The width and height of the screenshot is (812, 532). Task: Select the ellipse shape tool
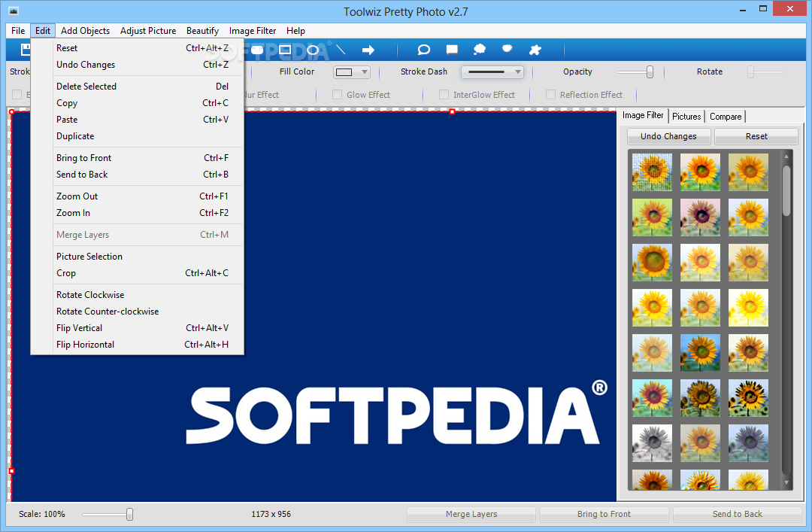313,50
